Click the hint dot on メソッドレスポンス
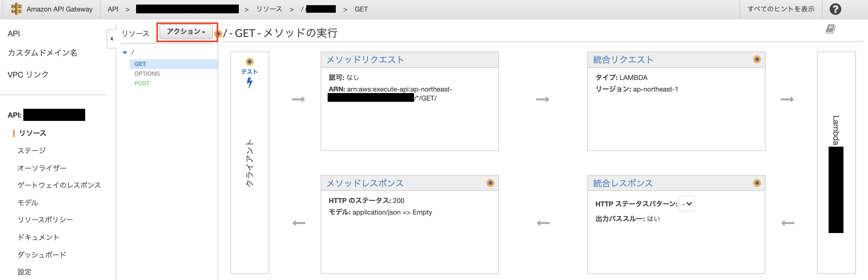868x280 pixels. [x=490, y=183]
